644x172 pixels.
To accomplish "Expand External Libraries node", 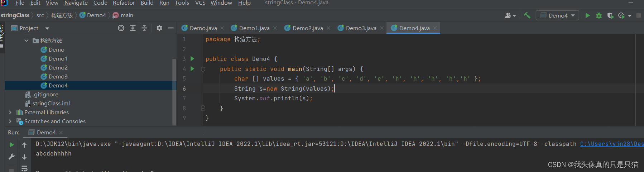I will (10, 113).
